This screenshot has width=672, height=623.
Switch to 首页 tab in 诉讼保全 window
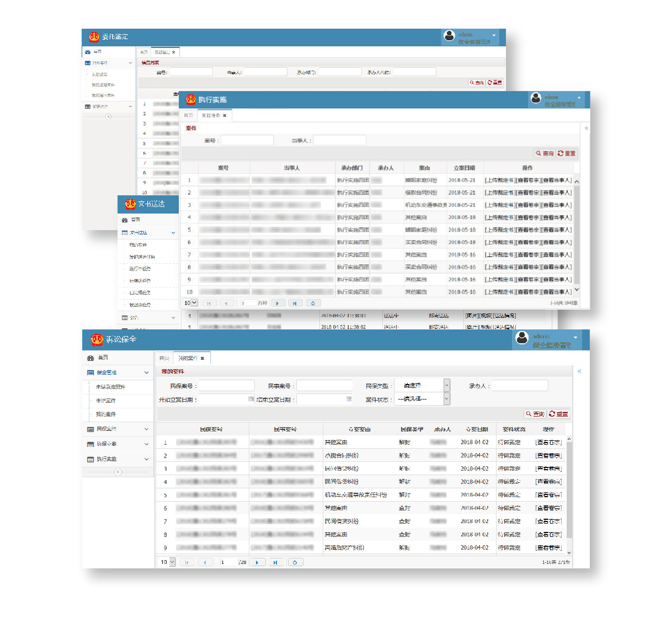(164, 358)
